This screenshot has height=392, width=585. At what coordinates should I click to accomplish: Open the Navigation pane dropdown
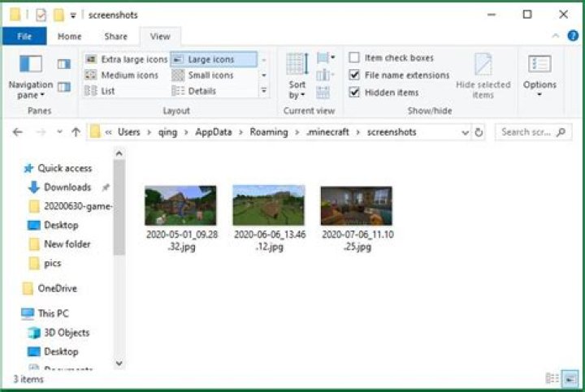31,77
